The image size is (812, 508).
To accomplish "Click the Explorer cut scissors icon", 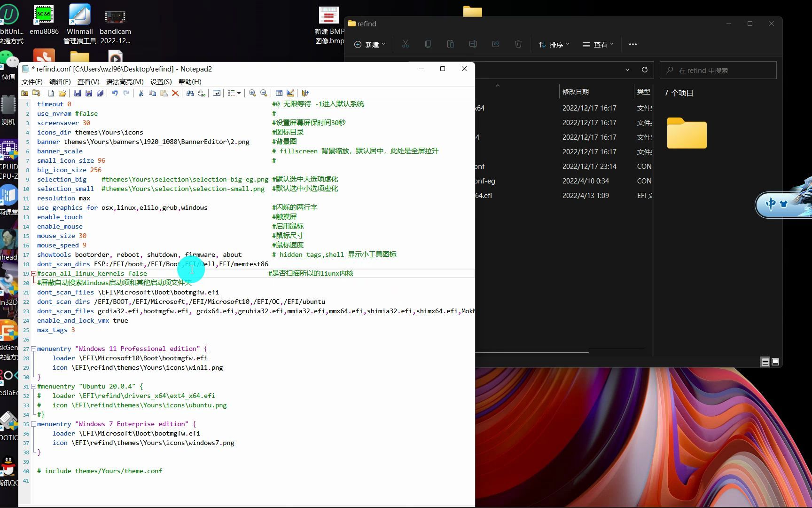I will (x=406, y=44).
